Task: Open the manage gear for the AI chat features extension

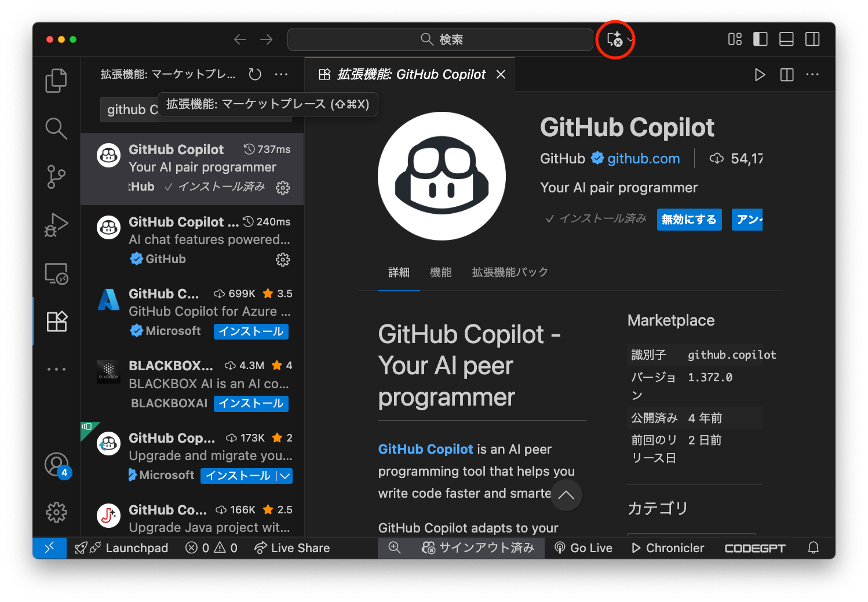Action: [x=283, y=260]
